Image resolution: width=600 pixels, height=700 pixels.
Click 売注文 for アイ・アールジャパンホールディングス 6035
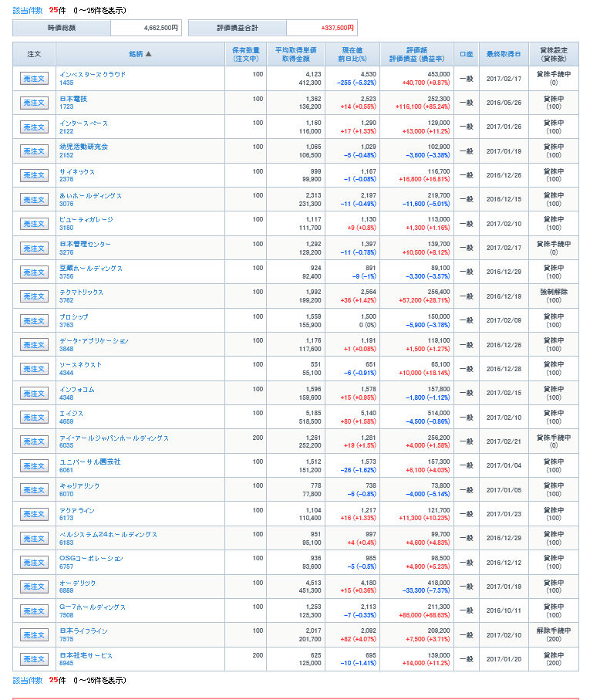pos(35,441)
